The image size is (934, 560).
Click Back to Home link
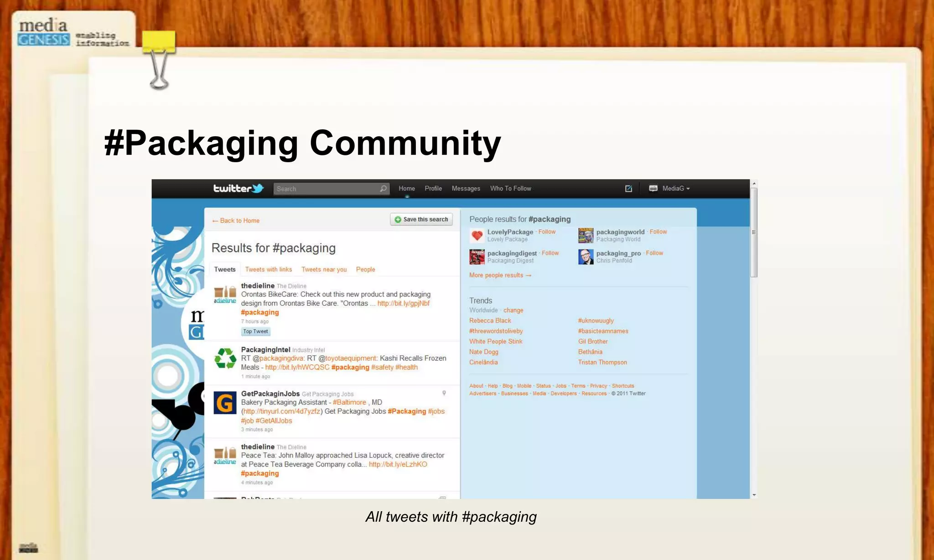(x=236, y=221)
